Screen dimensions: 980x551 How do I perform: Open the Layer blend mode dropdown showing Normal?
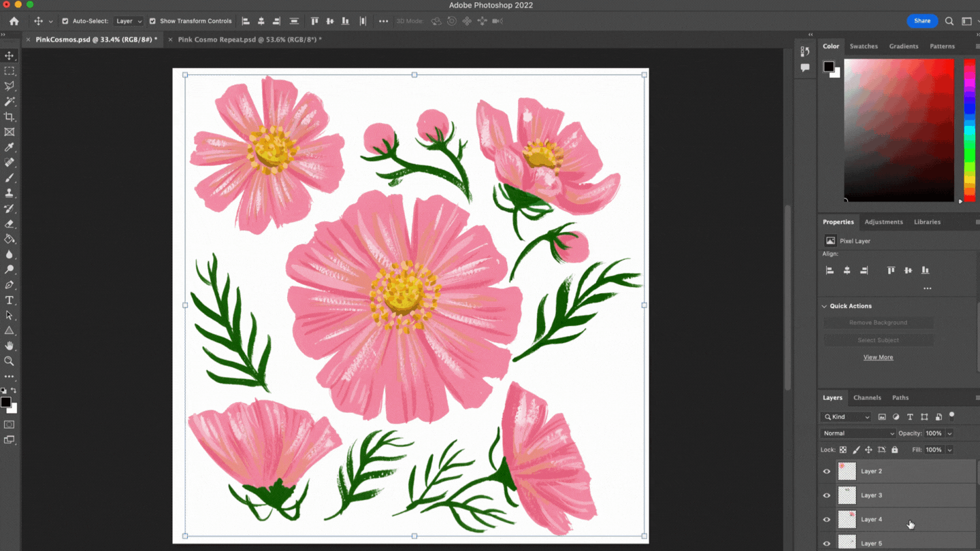point(856,433)
